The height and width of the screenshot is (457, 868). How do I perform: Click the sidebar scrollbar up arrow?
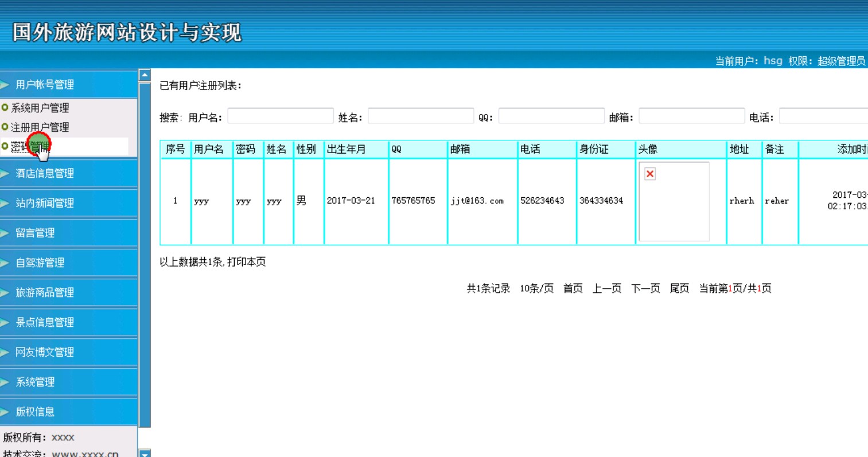pos(145,75)
